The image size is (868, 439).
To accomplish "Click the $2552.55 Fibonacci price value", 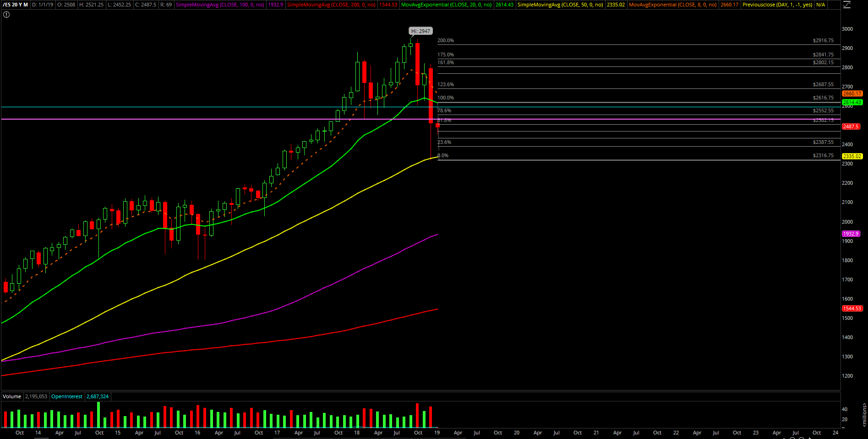I will click(x=823, y=110).
